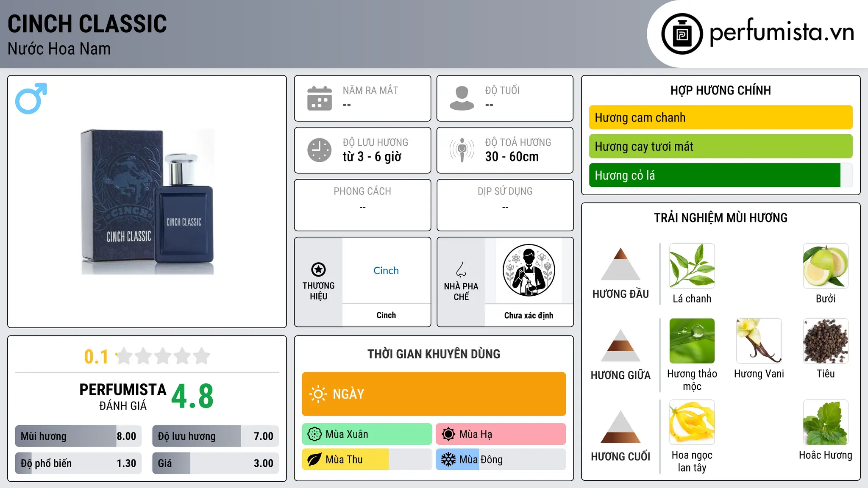Image resolution: width=868 pixels, height=488 pixels.
Task: Click the orange 0.1 user rating
Action: pos(96,357)
